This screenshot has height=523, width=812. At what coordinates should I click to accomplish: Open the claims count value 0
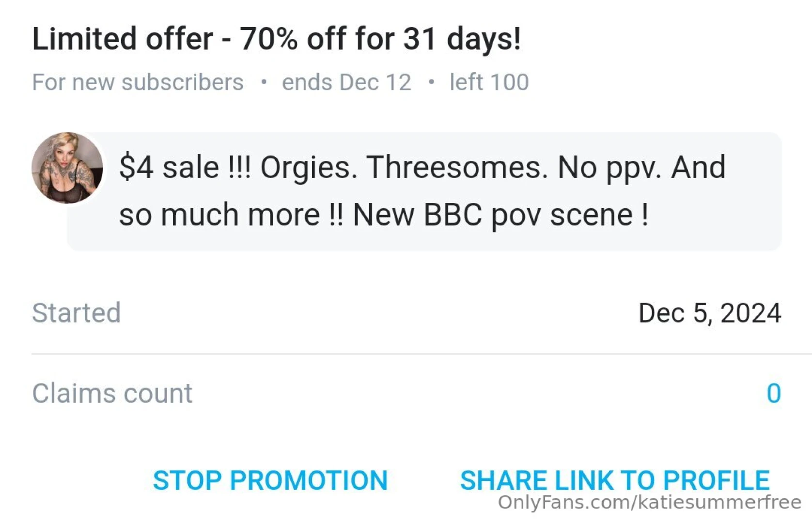tap(773, 393)
